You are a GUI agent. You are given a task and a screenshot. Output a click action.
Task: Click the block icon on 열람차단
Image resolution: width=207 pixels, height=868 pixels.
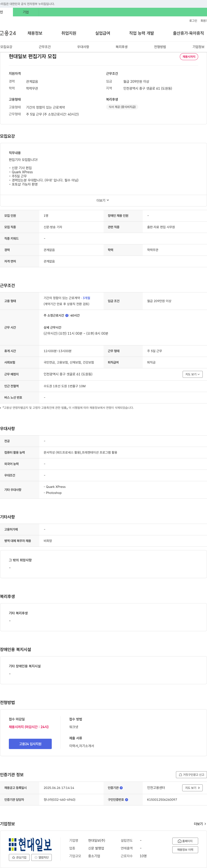pyautogui.click(x=36, y=858)
